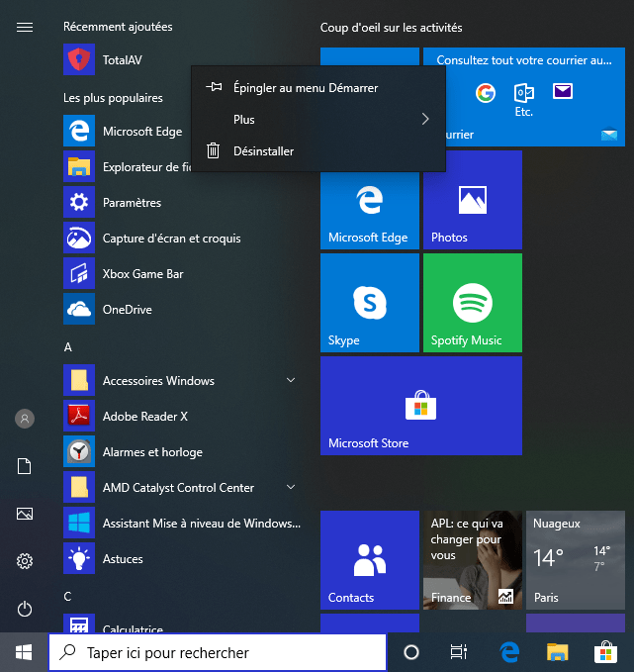Open the Contacts tile
Screen dimensions: 634x672
coord(370,560)
